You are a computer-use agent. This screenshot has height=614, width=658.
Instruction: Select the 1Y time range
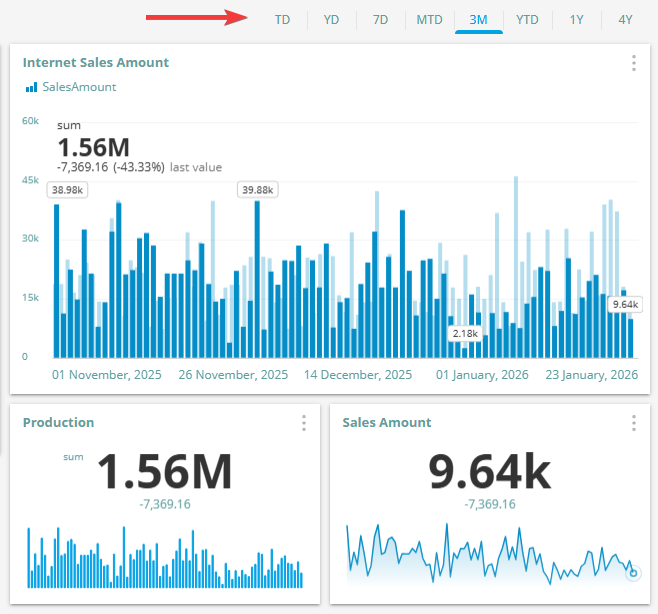point(577,19)
